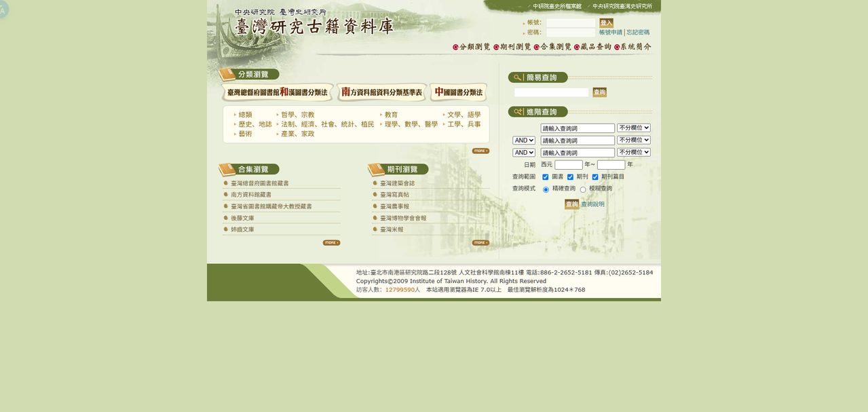The width and height of the screenshot is (868, 412).
Task: Open 中央研究院臺灣史研究所 top link
Action: [x=622, y=6]
